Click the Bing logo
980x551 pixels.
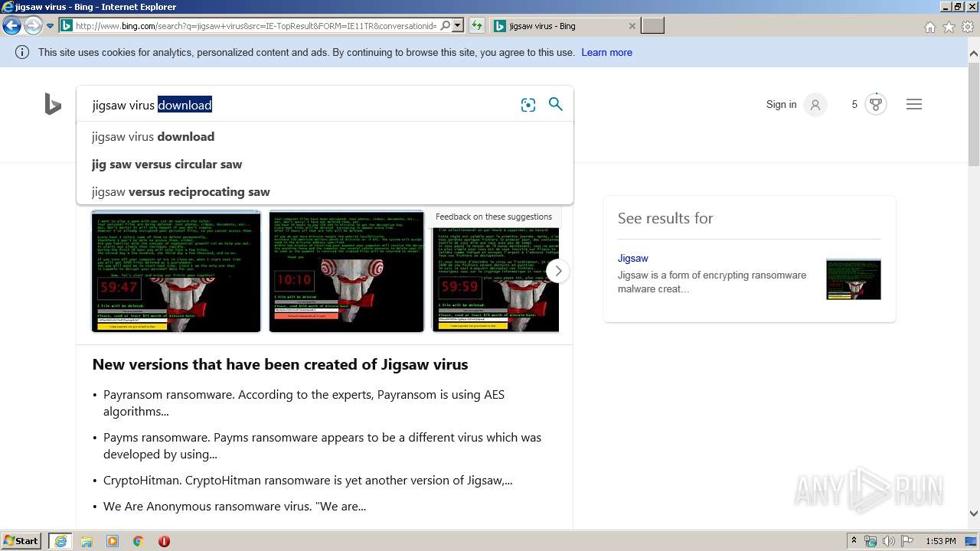(x=53, y=104)
